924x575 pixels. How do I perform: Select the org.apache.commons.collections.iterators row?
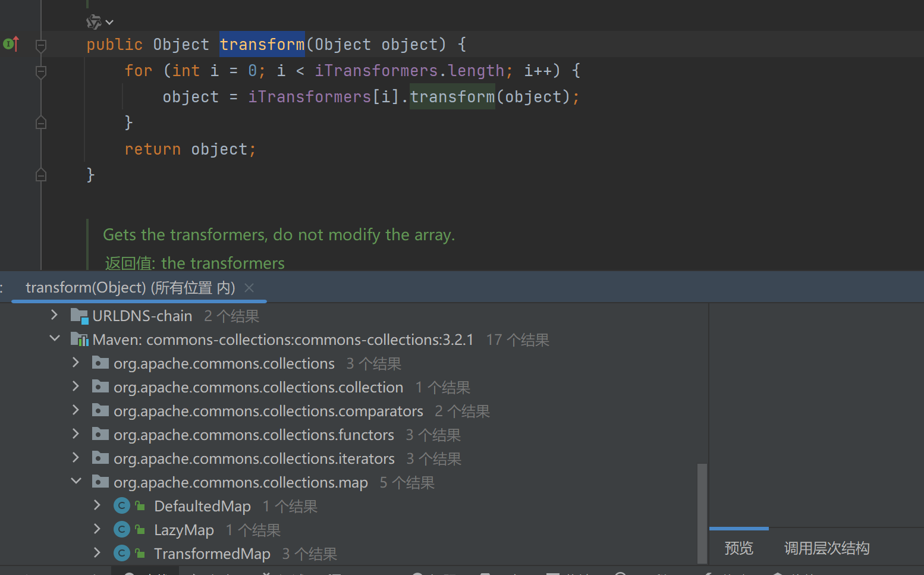354,458
